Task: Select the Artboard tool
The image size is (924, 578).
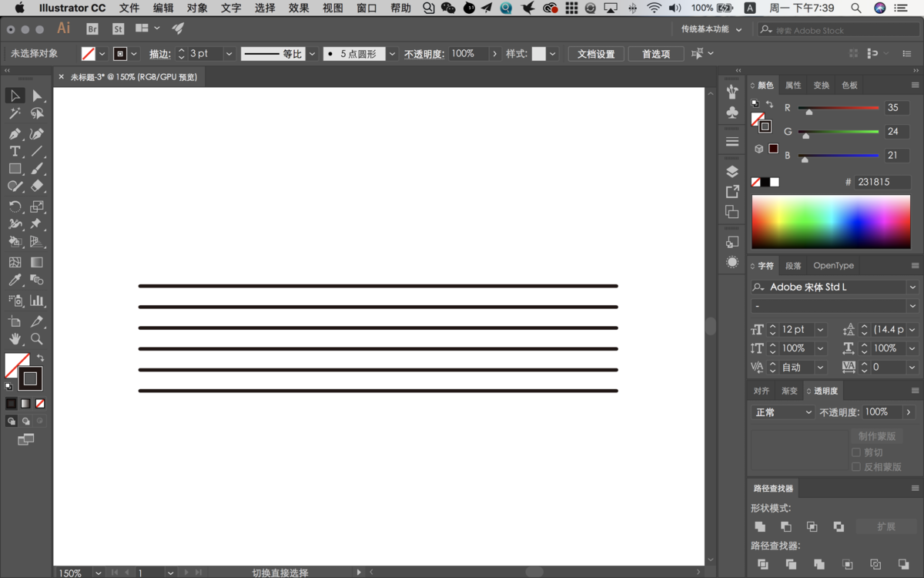Action: [15, 321]
